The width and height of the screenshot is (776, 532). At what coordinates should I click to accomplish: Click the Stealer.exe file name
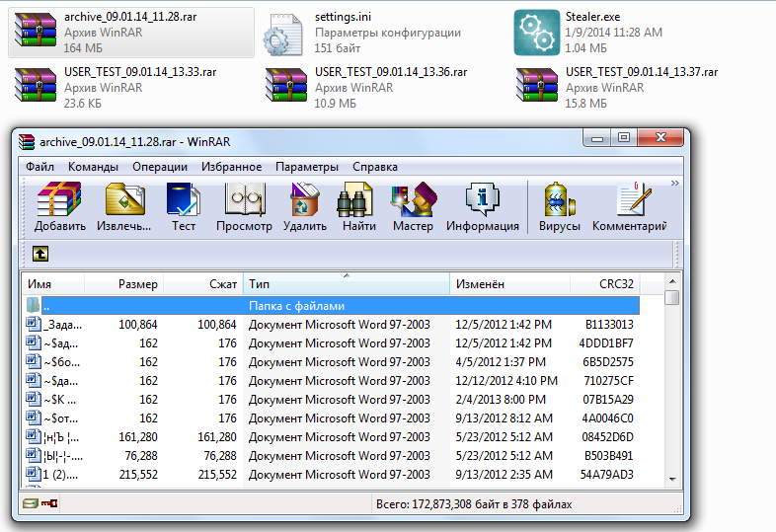(592, 17)
